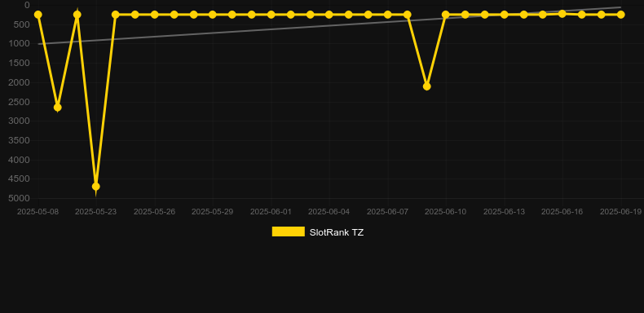Viewport: 644px width, 313px height.
Task: Select the data point near rank 2650
Action: pyautogui.click(x=58, y=108)
